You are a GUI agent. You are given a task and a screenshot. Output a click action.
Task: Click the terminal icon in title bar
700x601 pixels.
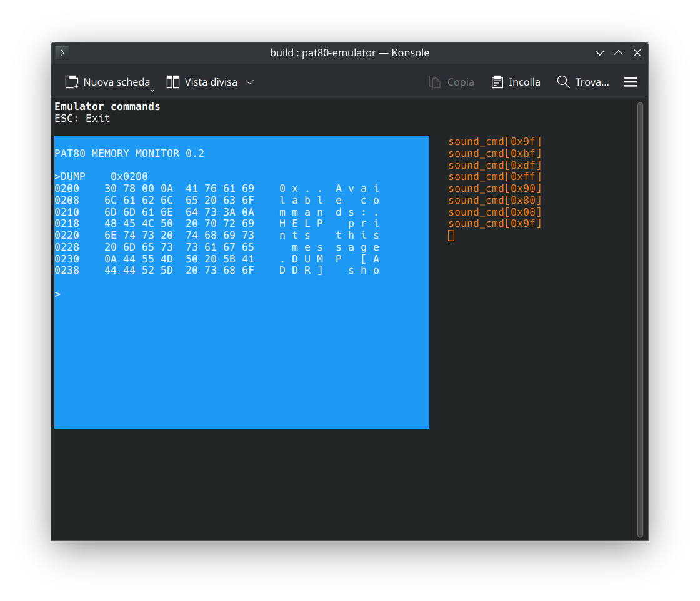(62, 52)
